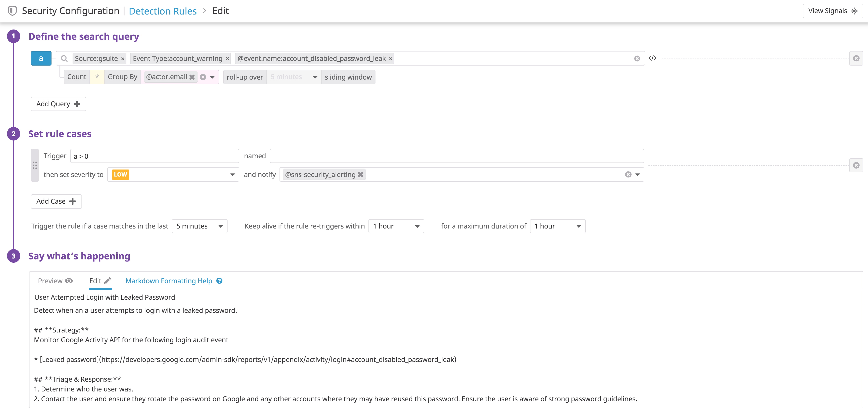Delete the rule case with its right-side X icon
The height and width of the screenshot is (413, 868).
click(856, 165)
